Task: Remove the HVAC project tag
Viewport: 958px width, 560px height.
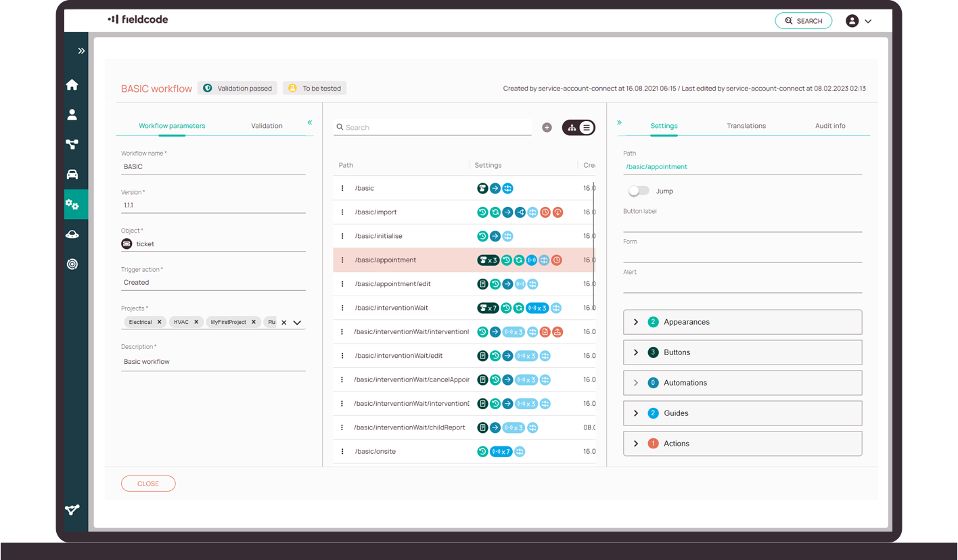Action: [196, 322]
